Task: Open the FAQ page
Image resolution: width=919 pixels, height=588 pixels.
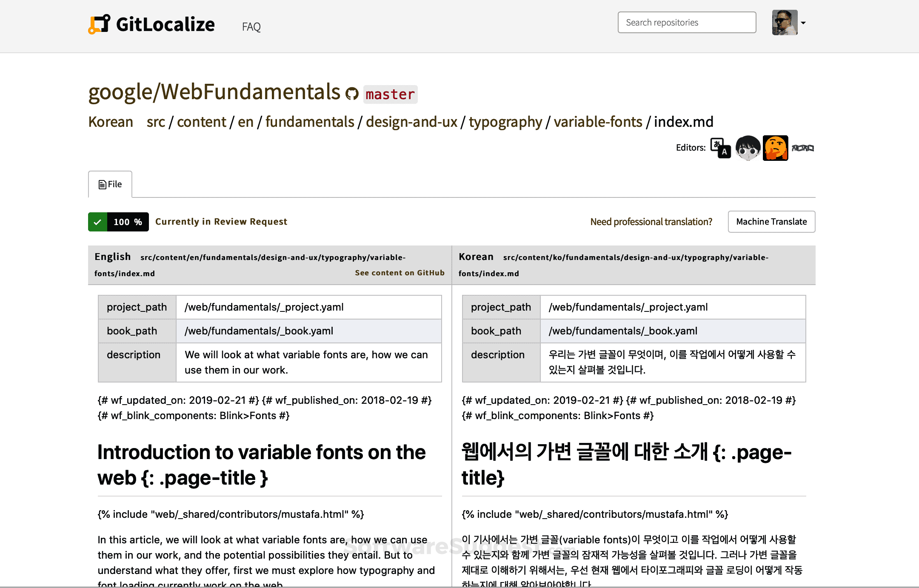Action: (x=251, y=26)
